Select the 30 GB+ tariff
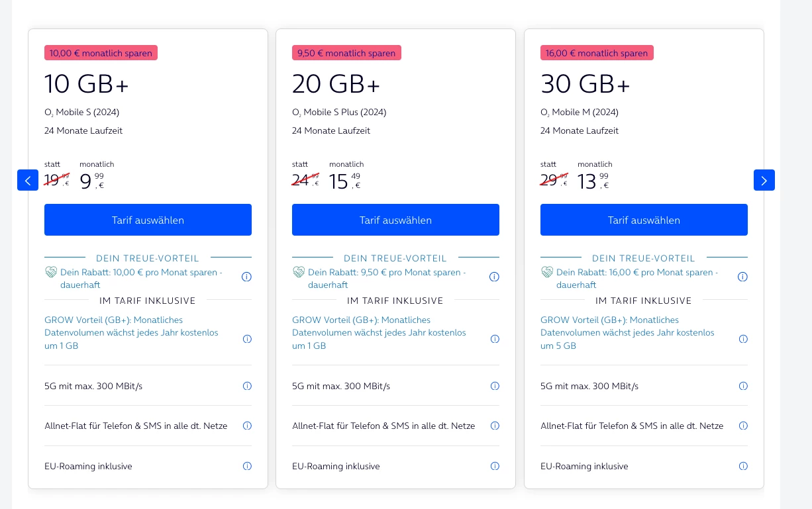Viewport: 812px width, 509px height. point(644,220)
